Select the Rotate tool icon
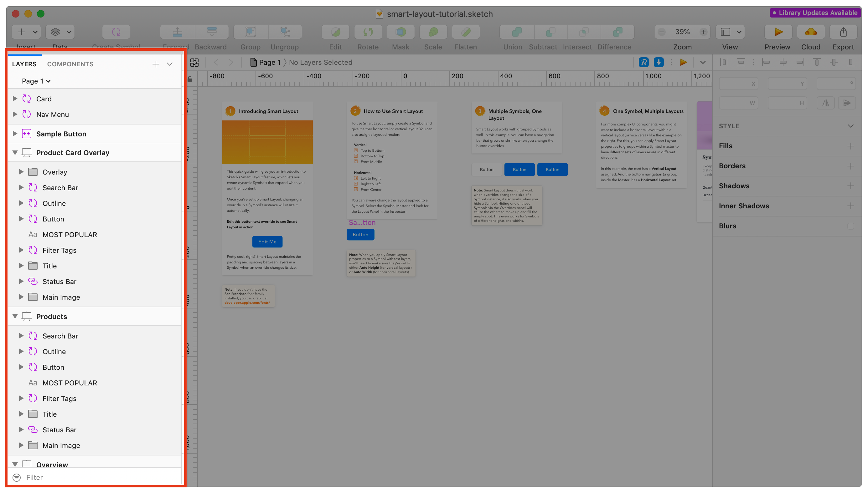Image resolution: width=868 pixels, height=493 pixels. click(x=368, y=32)
